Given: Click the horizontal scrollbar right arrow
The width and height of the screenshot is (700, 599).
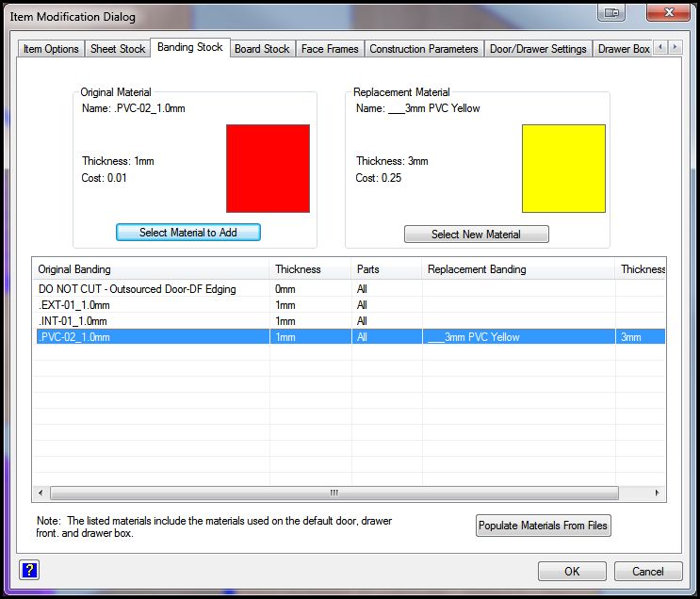Looking at the screenshot, I should [659, 493].
